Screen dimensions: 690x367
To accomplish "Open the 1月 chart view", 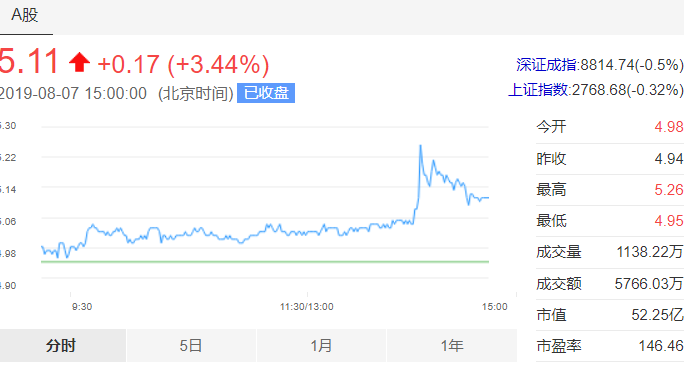I will [321, 346].
